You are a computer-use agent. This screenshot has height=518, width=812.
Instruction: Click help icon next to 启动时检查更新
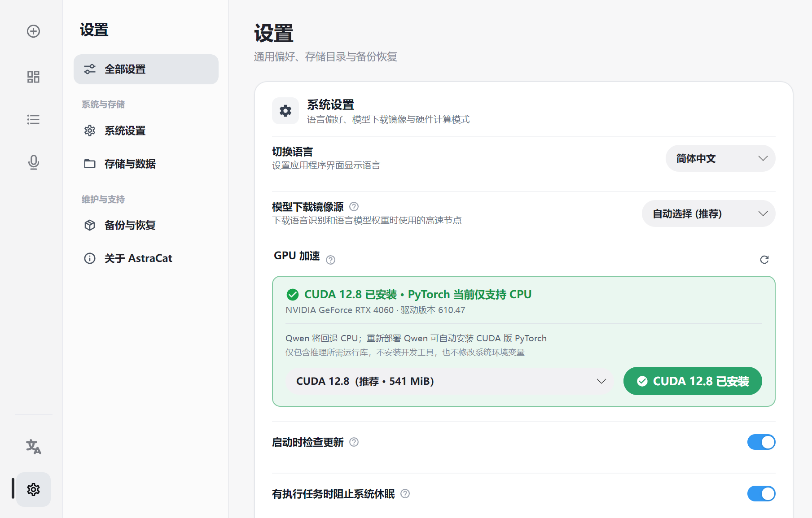354,442
